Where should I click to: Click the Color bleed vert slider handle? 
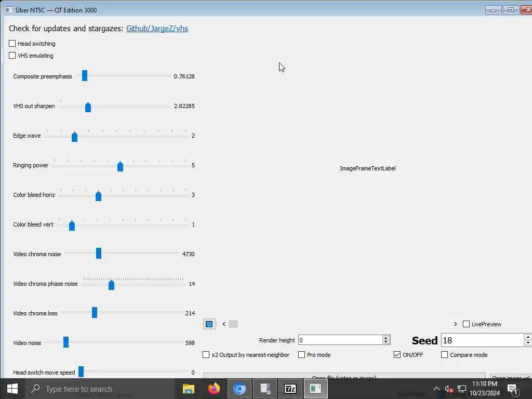pos(72,225)
